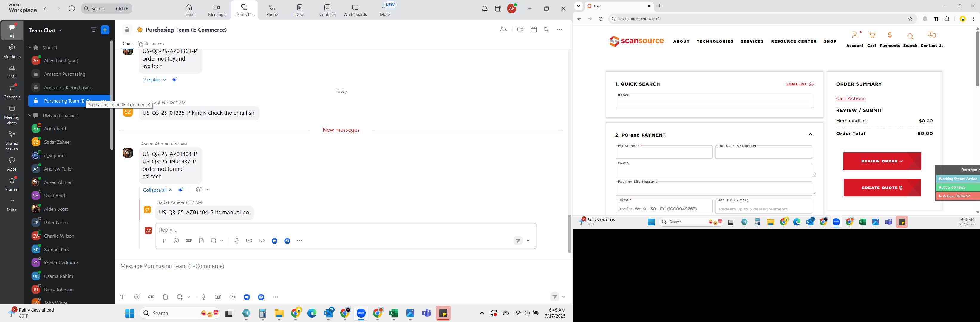Click Create Quote button
980x322 pixels.
point(882,188)
